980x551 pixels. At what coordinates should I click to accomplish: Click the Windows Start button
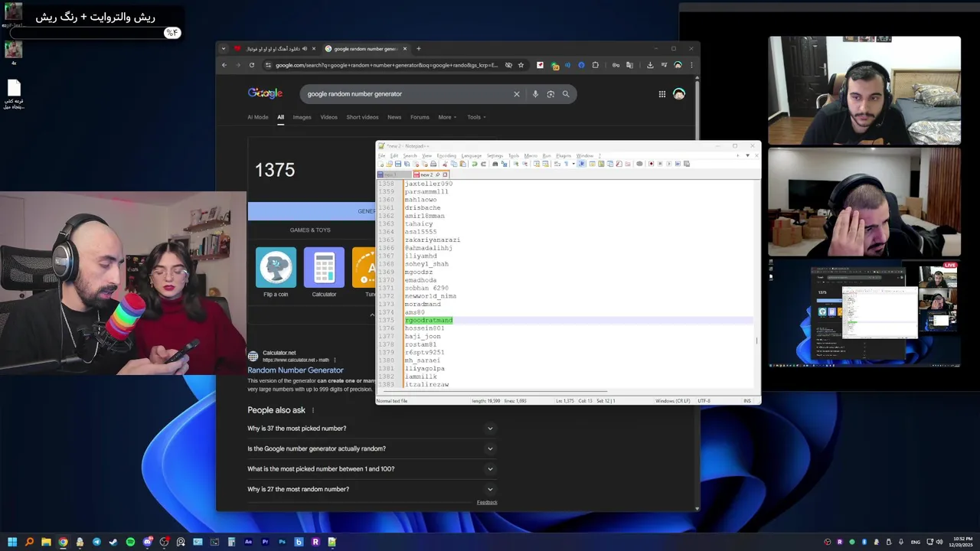pyautogui.click(x=12, y=542)
